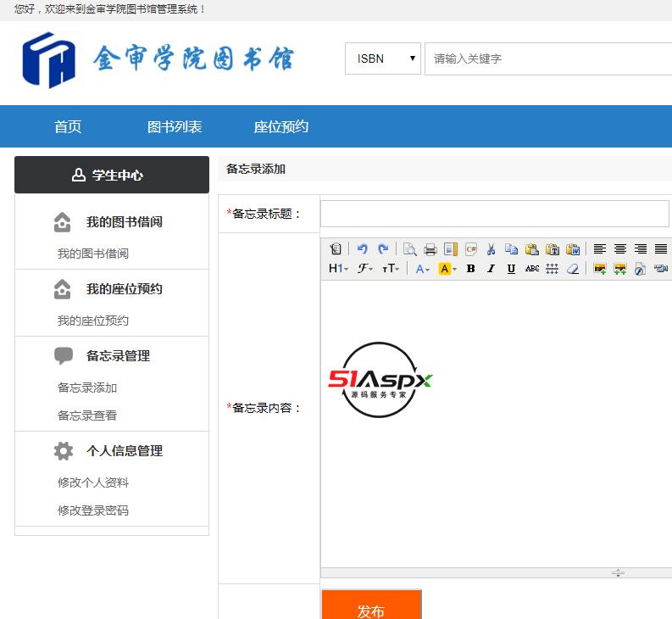Align text left in editor
Image resolution: width=672 pixels, height=619 pixels.
pyautogui.click(x=600, y=248)
